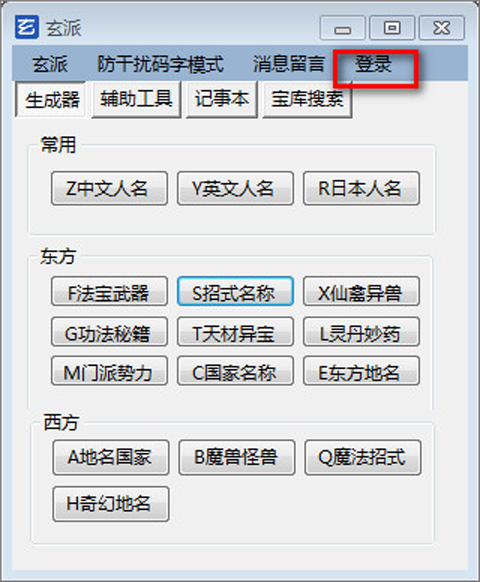Switch to the 辅助工具 tab
This screenshot has width=480, height=582.
click(136, 99)
